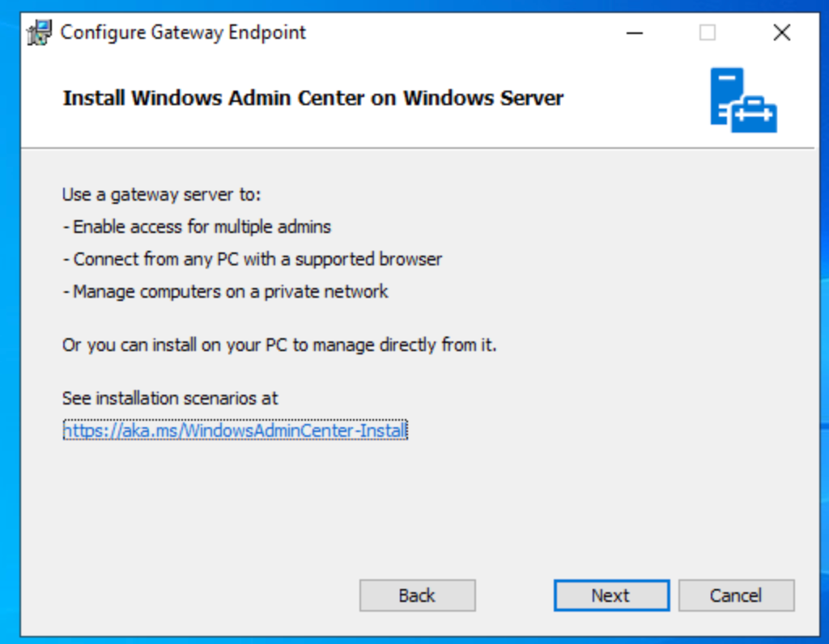Open the aka.ms/WindowsAdminCenter-Install link
The image size is (829, 644).
tap(235, 431)
